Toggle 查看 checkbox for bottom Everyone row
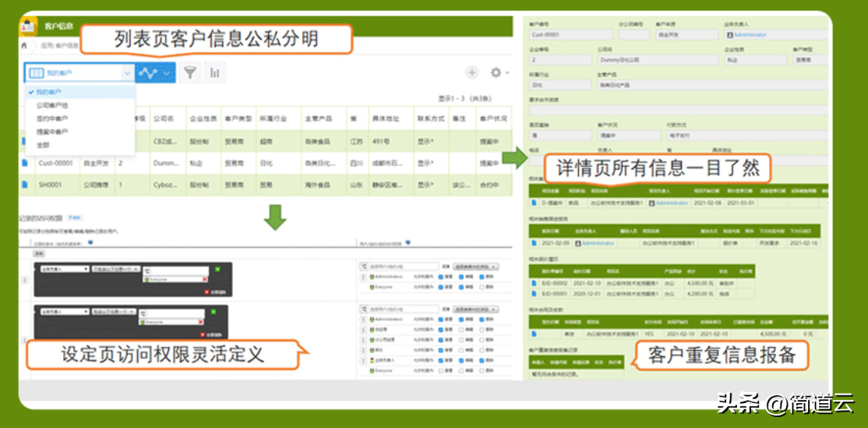This screenshot has width=868, height=428. 441,370
